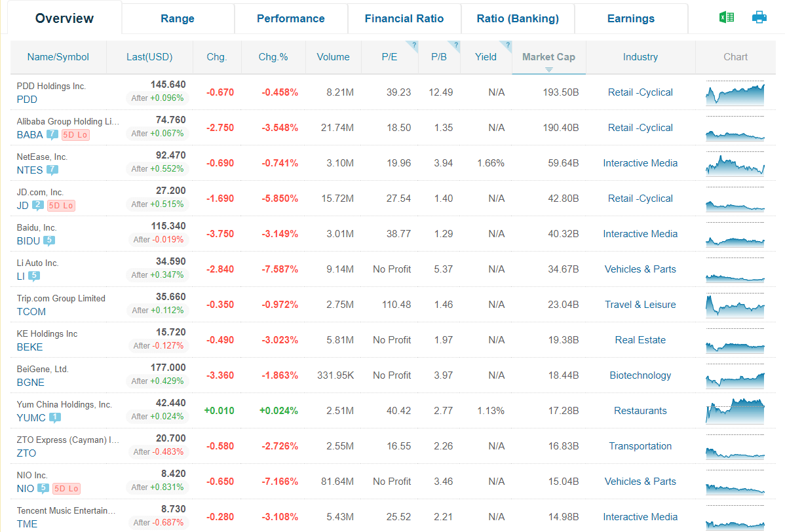Click the Excel export icon

(x=727, y=18)
